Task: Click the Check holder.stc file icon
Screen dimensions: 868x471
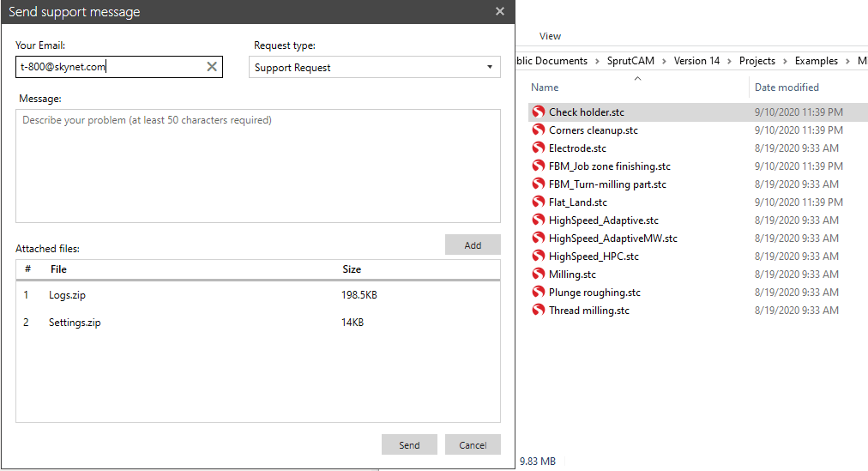Action: tap(538, 112)
